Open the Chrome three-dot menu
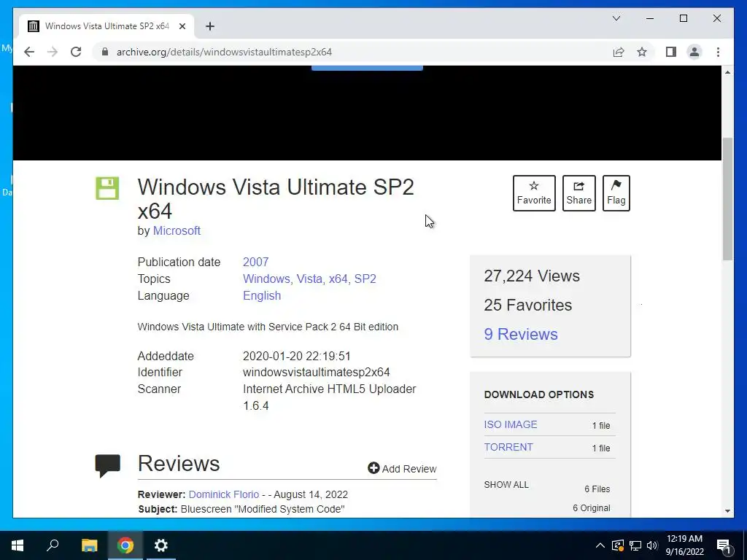 [x=718, y=52]
